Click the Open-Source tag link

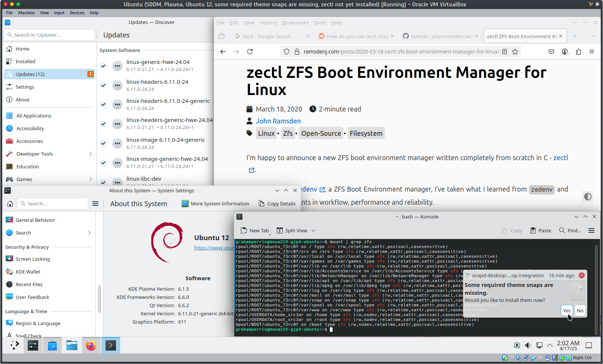click(321, 133)
